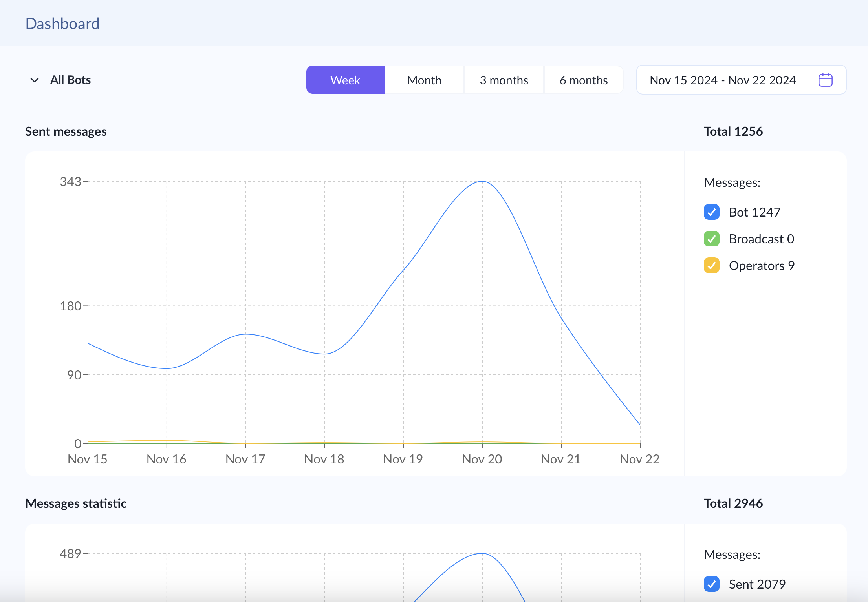This screenshot has width=868, height=602.
Task: Uncheck the Bot 1247 series
Action: click(x=711, y=212)
